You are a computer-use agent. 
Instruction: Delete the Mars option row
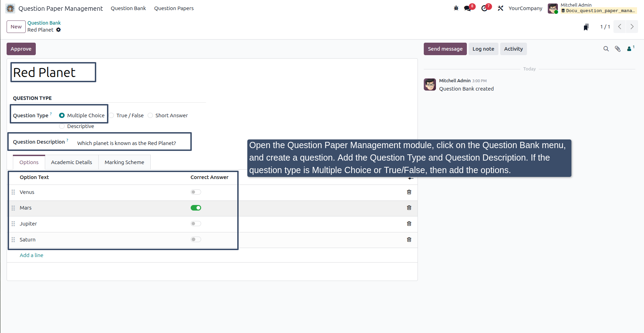409,208
